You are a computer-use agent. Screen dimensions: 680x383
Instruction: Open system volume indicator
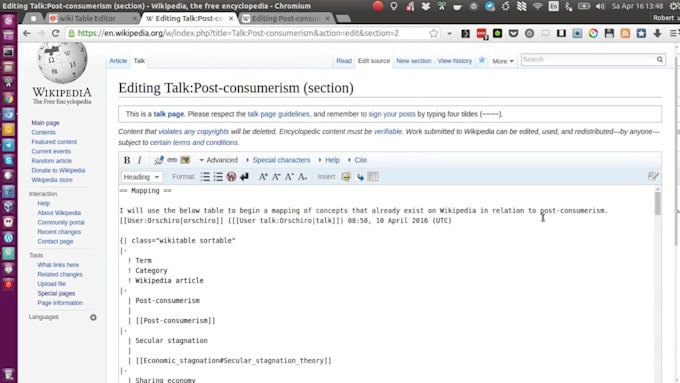pyautogui.click(x=600, y=6)
